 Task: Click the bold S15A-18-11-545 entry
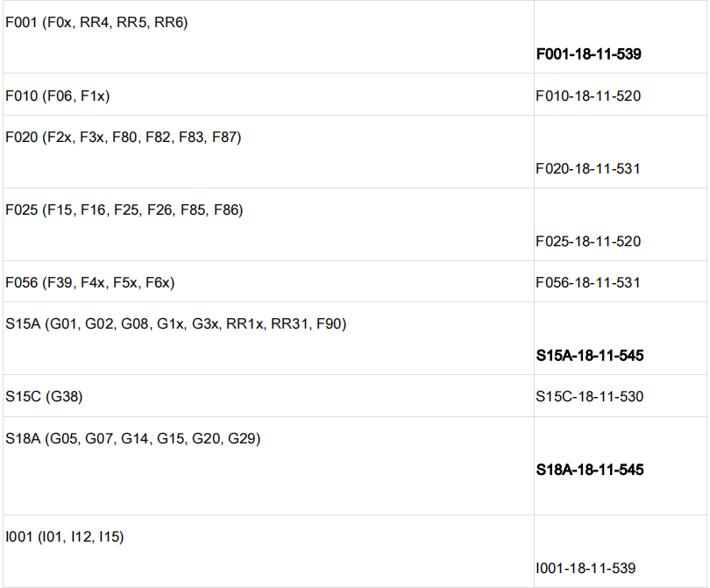tap(590, 356)
